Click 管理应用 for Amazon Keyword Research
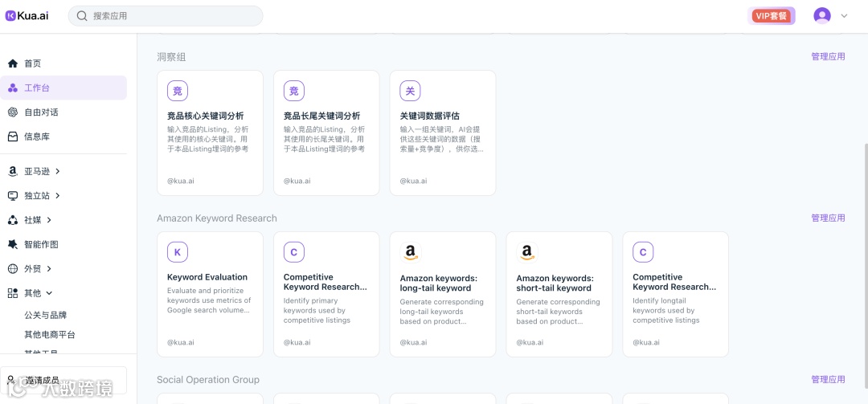The image size is (868, 404). click(828, 218)
